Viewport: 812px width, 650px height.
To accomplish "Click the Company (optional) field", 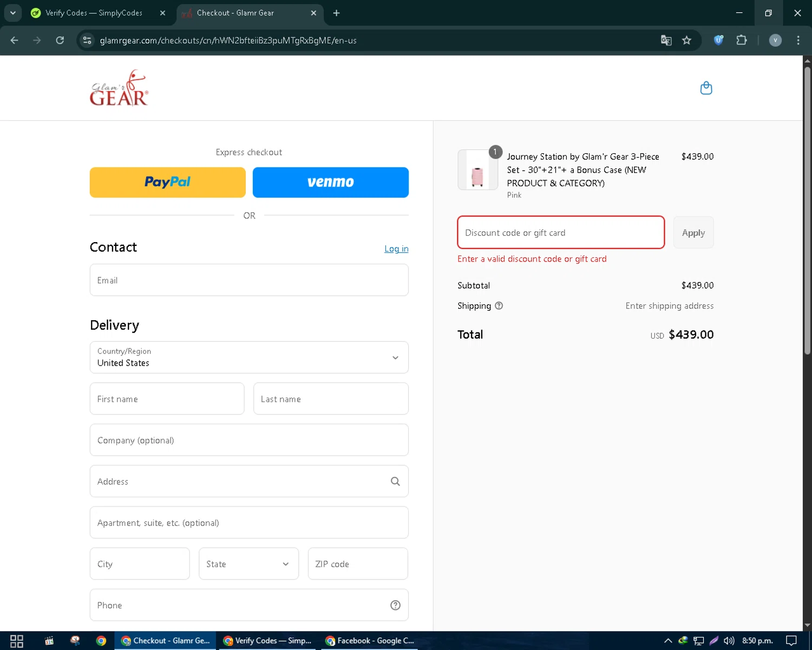I will tap(249, 440).
